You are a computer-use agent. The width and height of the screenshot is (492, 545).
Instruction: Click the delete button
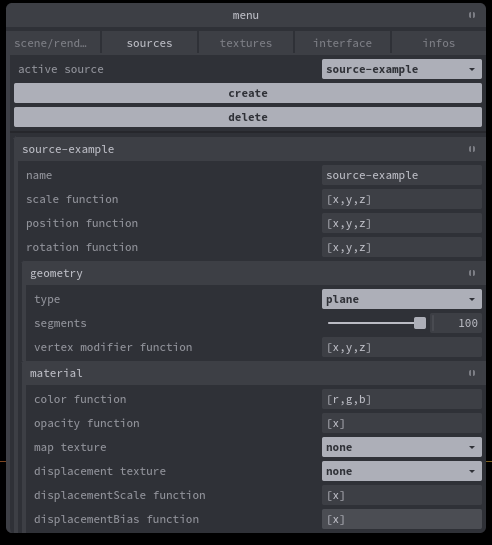pyautogui.click(x=248, y=117)
